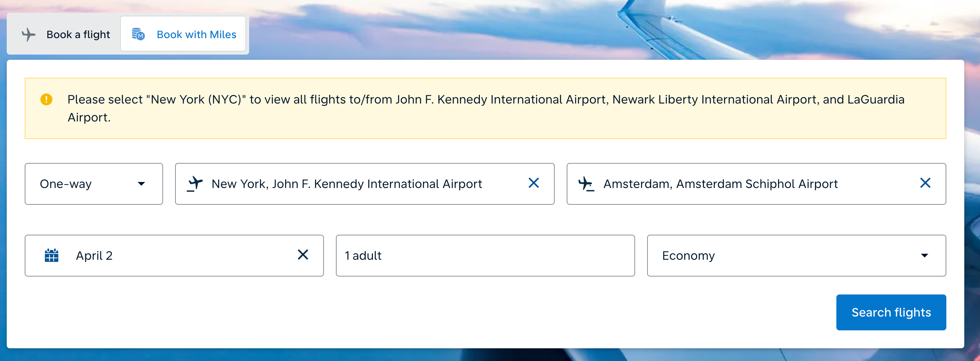Viewport: 980px width, 361px height.
Task: Open the One-way trip type dropdown
Action: click(x=94, y=184)
